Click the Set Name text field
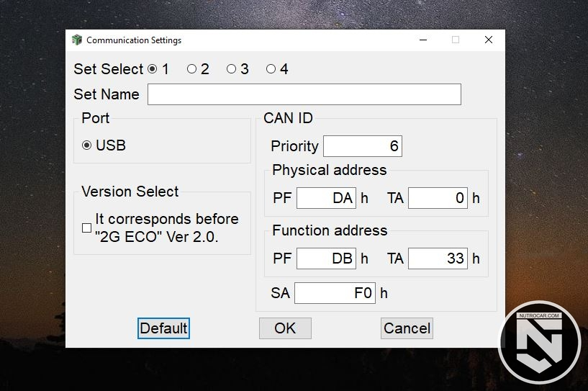588x391 pixels. coord(304,94)
